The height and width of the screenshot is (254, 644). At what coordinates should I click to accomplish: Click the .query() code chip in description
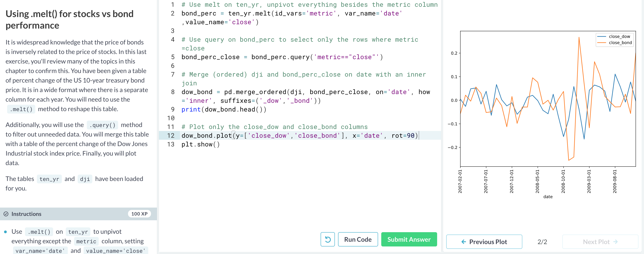tap(102, 125)
